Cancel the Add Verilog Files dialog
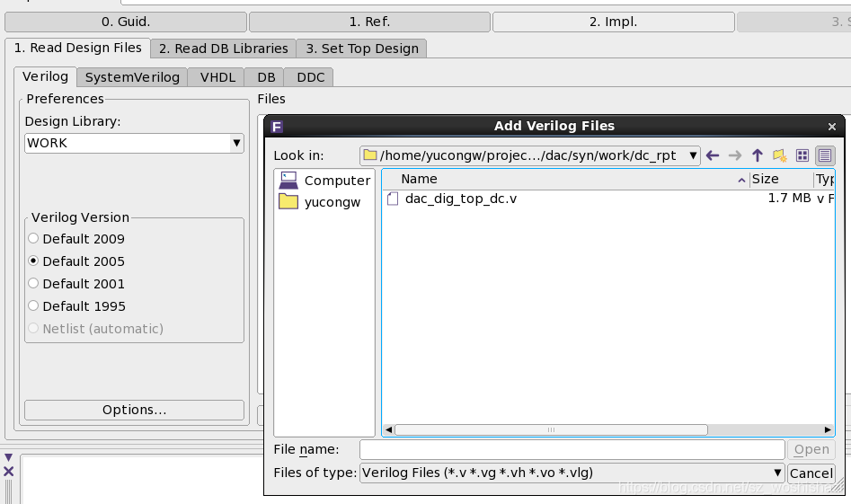The image size is (851, 504). (x=811, y=473)
